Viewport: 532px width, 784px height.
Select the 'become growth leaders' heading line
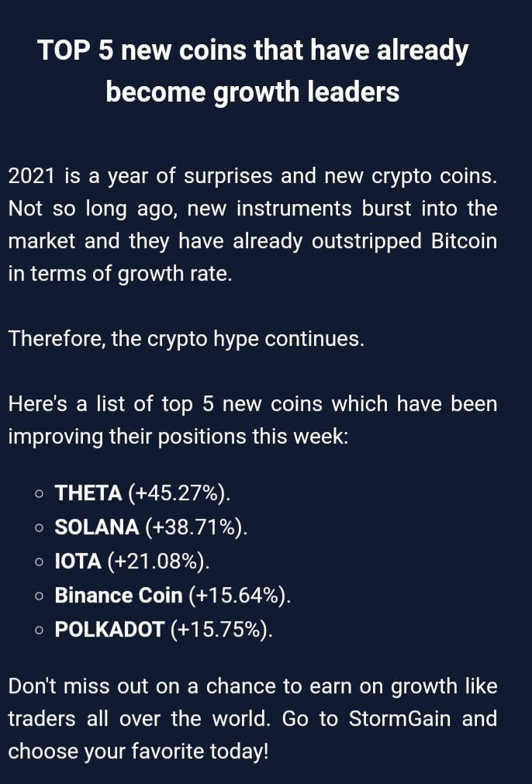coord(253,92)
